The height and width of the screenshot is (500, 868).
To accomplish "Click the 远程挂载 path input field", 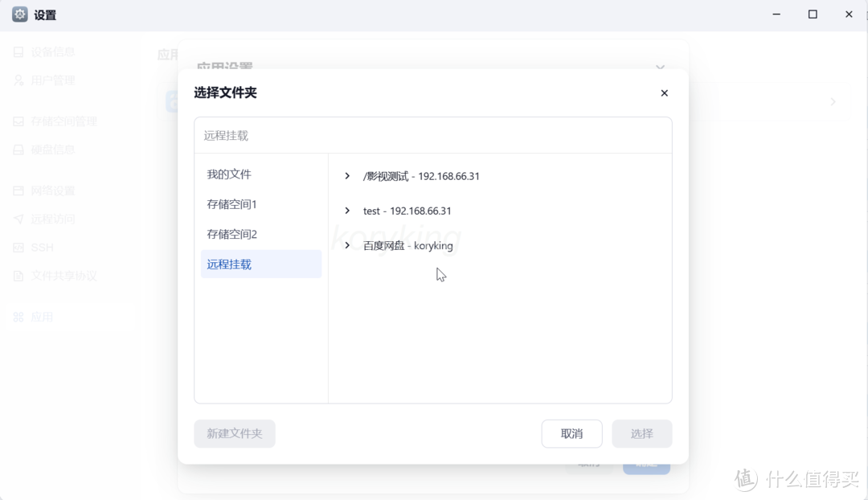I will (434, 134).
